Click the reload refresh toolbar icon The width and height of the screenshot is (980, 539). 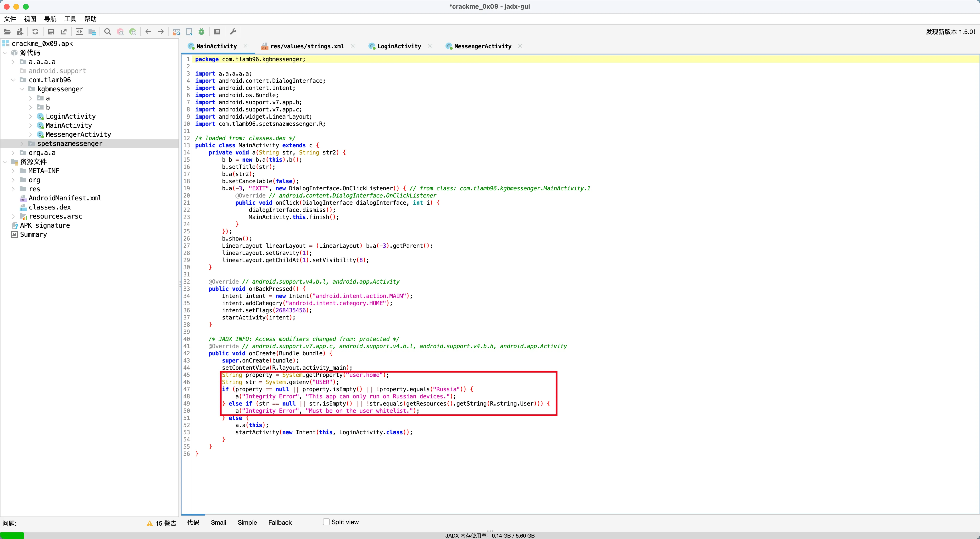coord(35,32)
